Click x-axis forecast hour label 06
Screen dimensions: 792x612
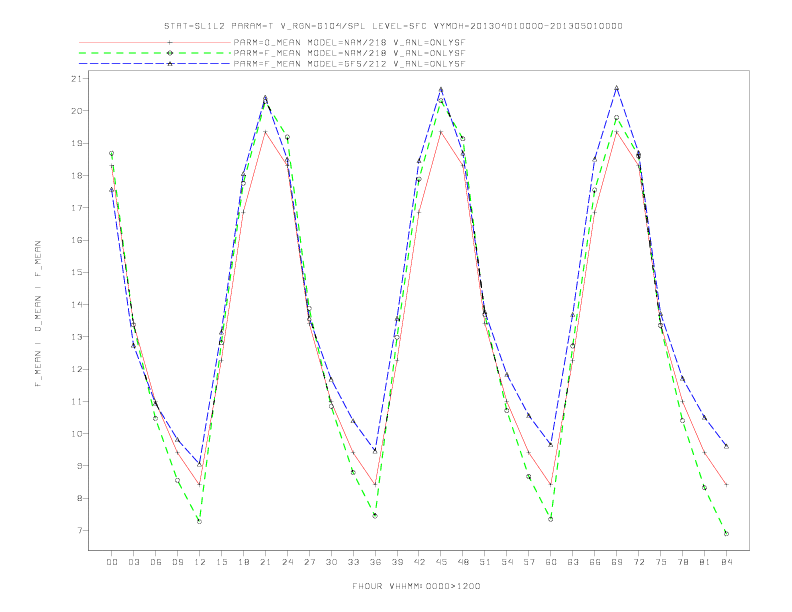(x=156, y=562)
